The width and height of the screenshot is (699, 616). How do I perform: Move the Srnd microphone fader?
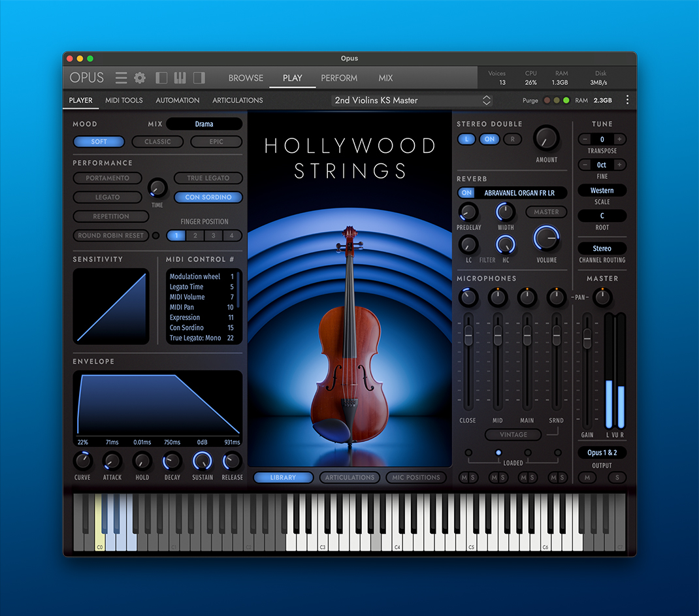click(x=557, y=335)
